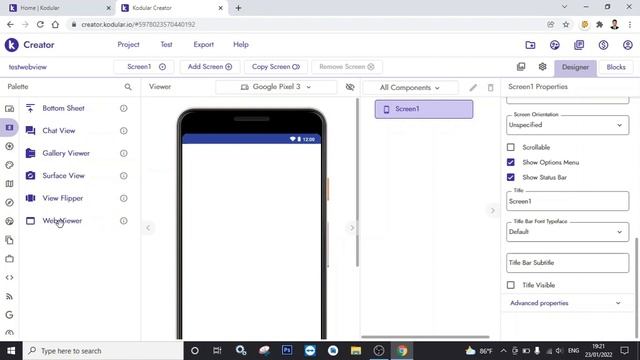Screen dimensions: 640x360
Task: Select the Web Viewer component
Action: pos(62,221)
